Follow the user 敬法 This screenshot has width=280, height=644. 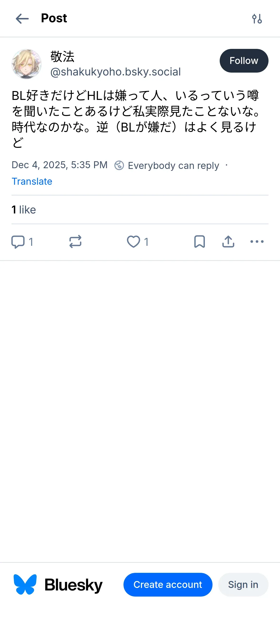pos(244,61)
